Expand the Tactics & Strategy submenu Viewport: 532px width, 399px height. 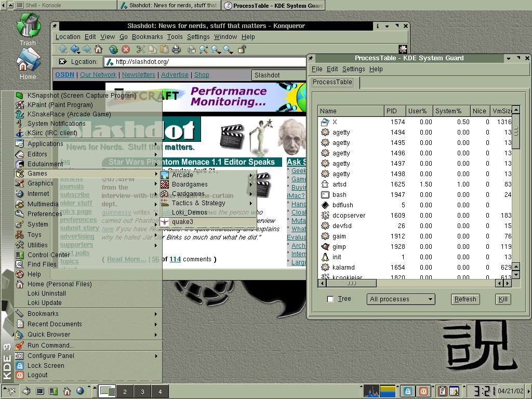[x=208, y=203]
